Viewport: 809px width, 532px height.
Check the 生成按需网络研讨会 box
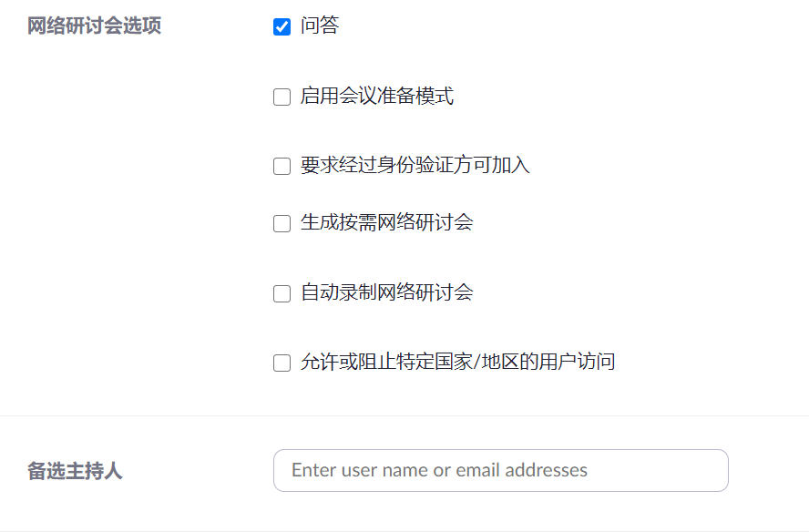tap(282, 224)
